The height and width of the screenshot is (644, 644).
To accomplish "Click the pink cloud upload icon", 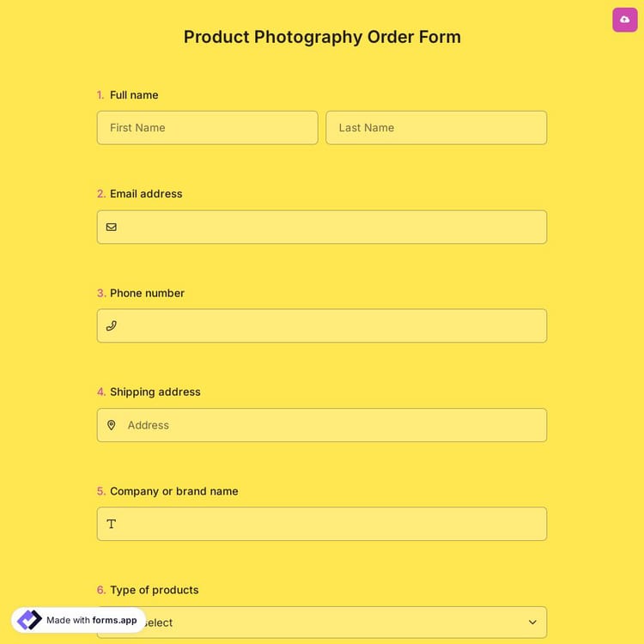I will pos(624,20).
